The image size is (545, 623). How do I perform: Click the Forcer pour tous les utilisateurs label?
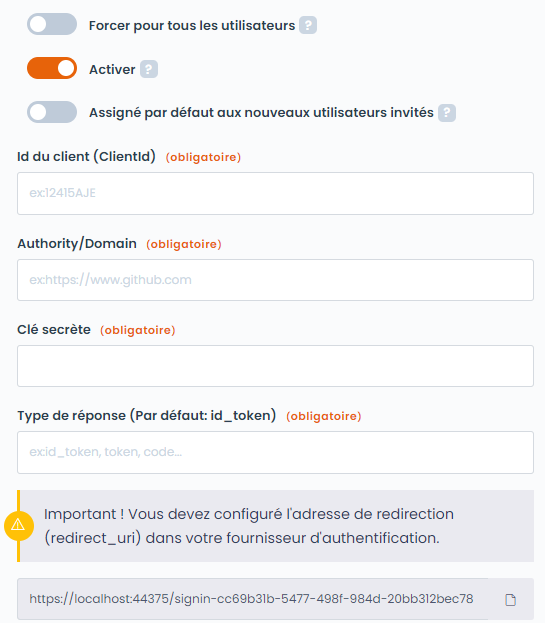coord(192,25)
